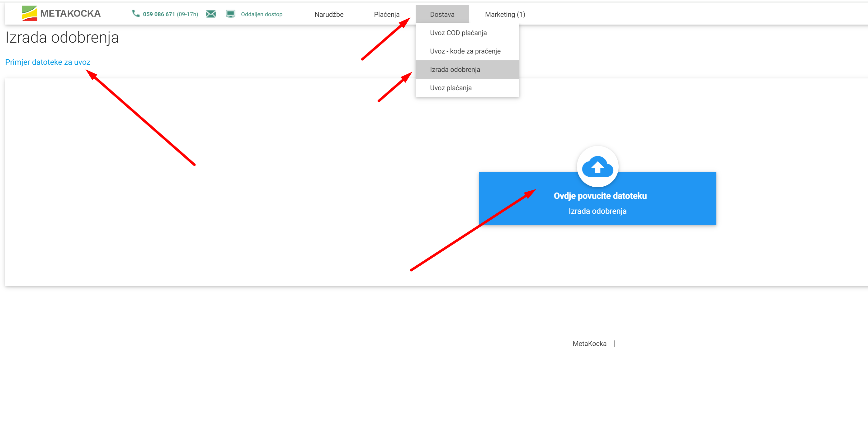Expand the Narudžbe menu
The image size is (868, 429).
(329, 15)
